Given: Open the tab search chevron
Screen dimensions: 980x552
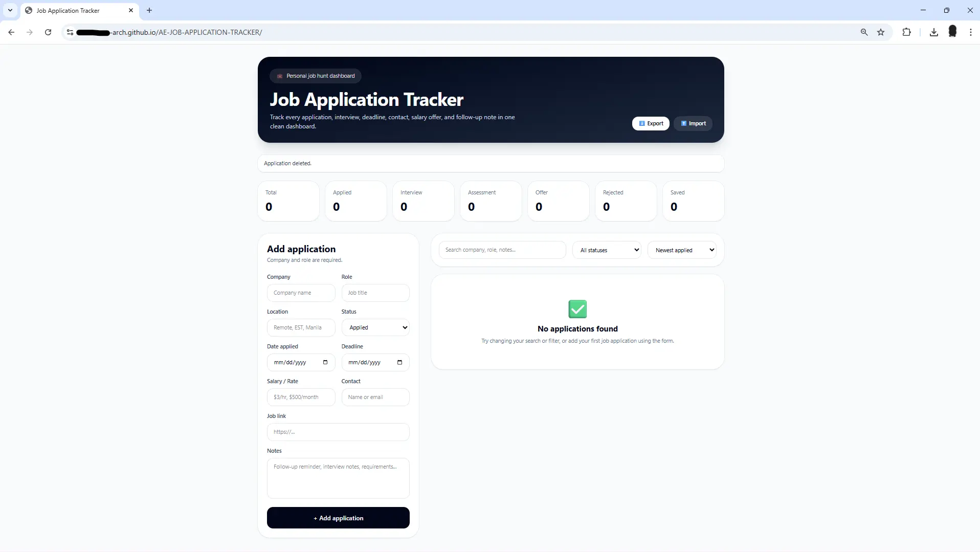Looking at the screenshot, I should (x=10, y=10).
